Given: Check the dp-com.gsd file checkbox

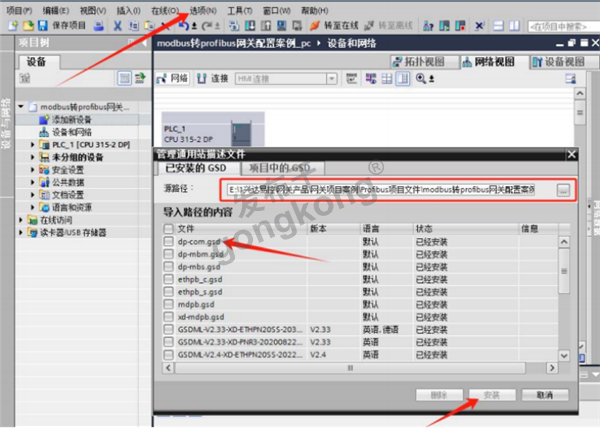Looking at the screenshot, I should tap(168, 242).
